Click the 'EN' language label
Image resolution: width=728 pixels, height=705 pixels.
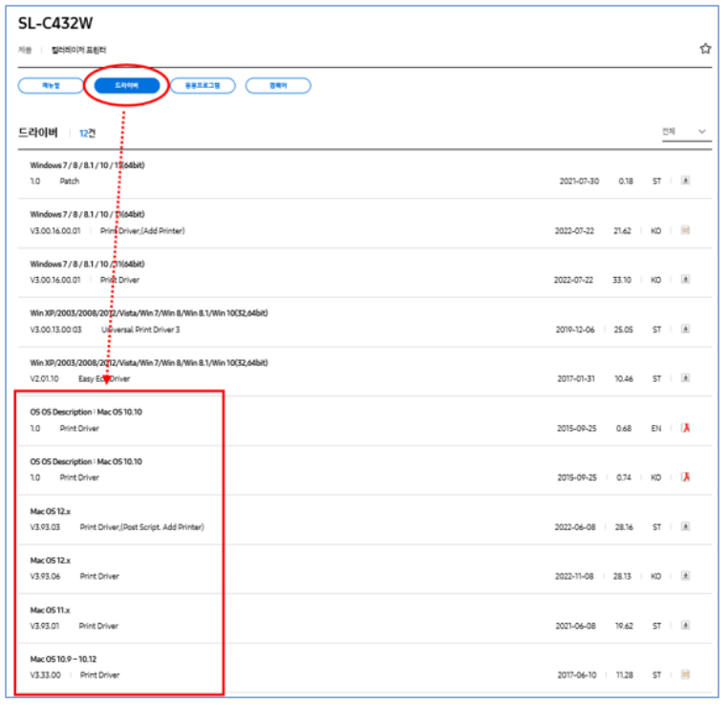coord(656,428)
